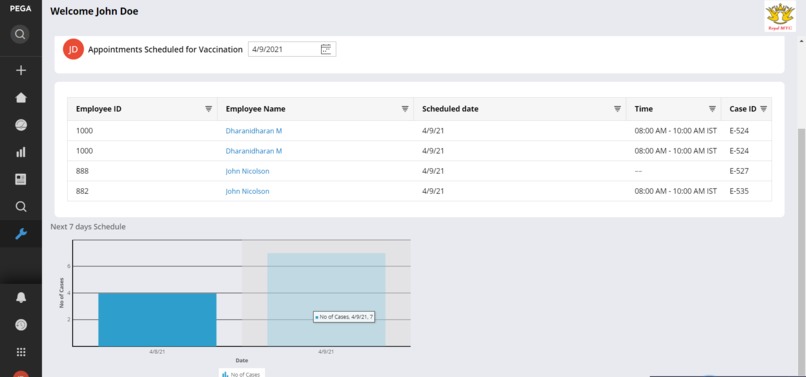This screenshot has height=377, width=806.
Task: Click the magnifier explore icon above wrench
Action: click(x=21, y=207)
